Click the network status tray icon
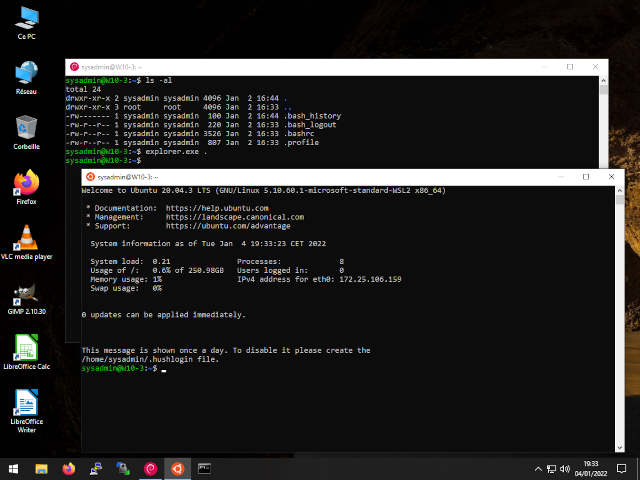The image size is (640, 480). pos(551,469)
